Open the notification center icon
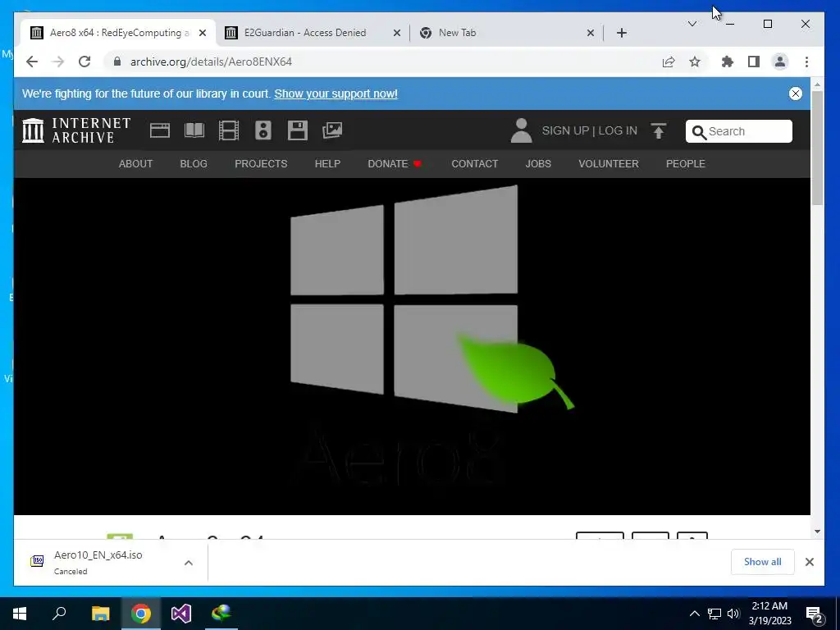This screenshot has height=630, width=840. point(815,614)
